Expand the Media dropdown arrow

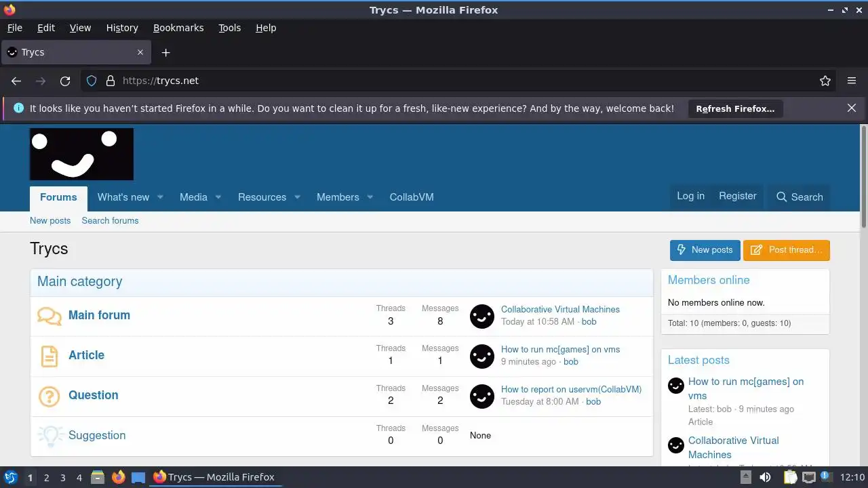218,197
